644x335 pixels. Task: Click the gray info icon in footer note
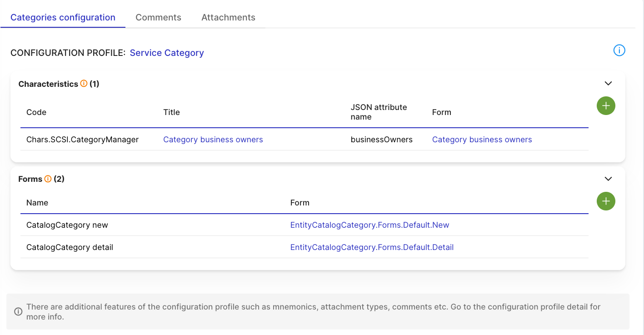(x=18, y=312)
